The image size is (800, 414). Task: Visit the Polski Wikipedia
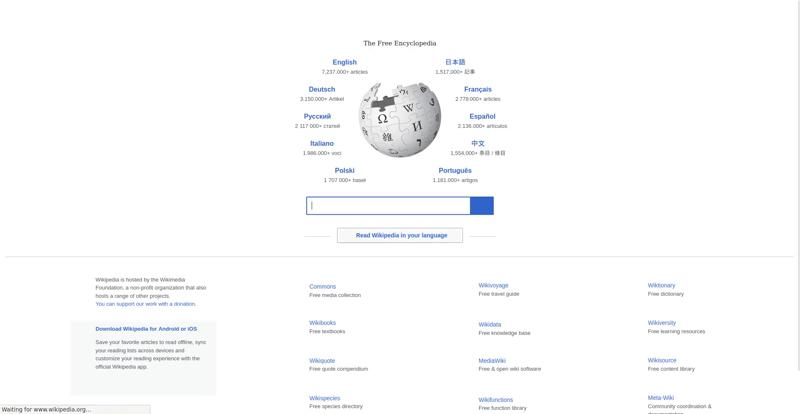[x=344, y=171]
